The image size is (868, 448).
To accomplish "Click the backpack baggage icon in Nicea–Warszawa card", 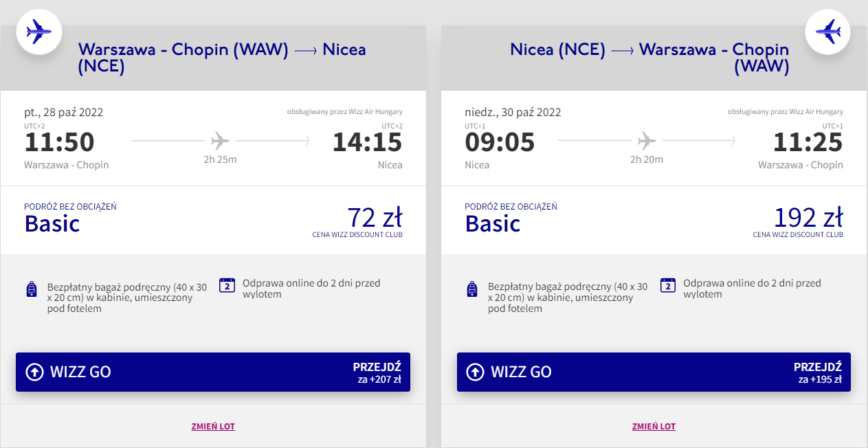I will click(x=472, y=289).
